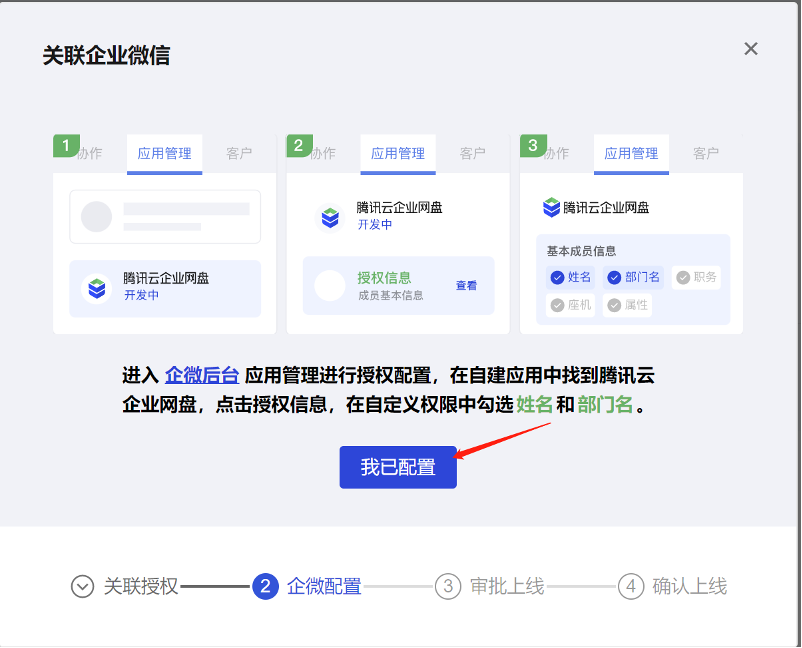Screen dimensions: 802x648
Task: Select 应用管理 tab in illustration card 1
Action: 164,153
